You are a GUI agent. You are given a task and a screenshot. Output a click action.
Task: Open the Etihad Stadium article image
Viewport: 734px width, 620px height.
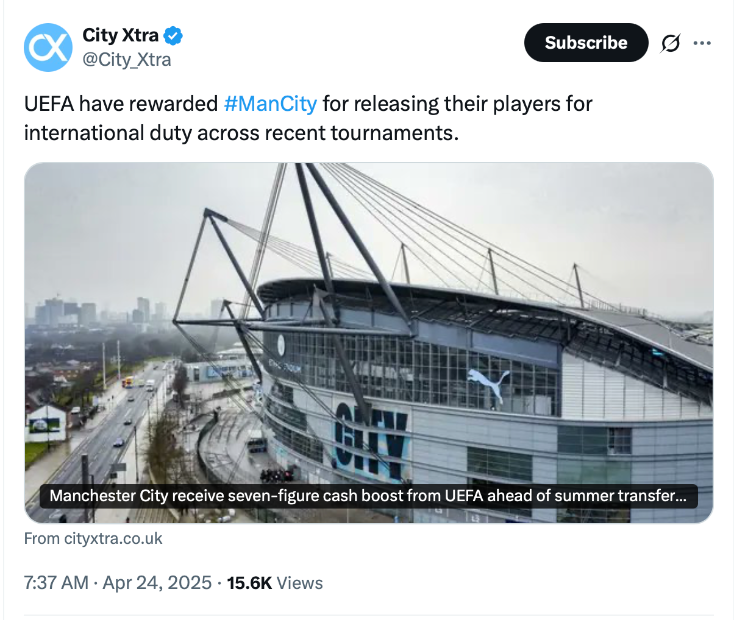pyautogui.click(x=368, y=300)
